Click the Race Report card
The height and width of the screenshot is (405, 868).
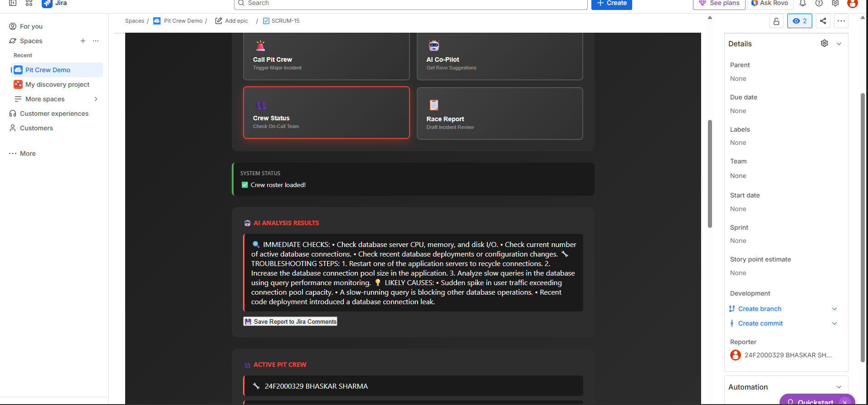tap(500, 114)
